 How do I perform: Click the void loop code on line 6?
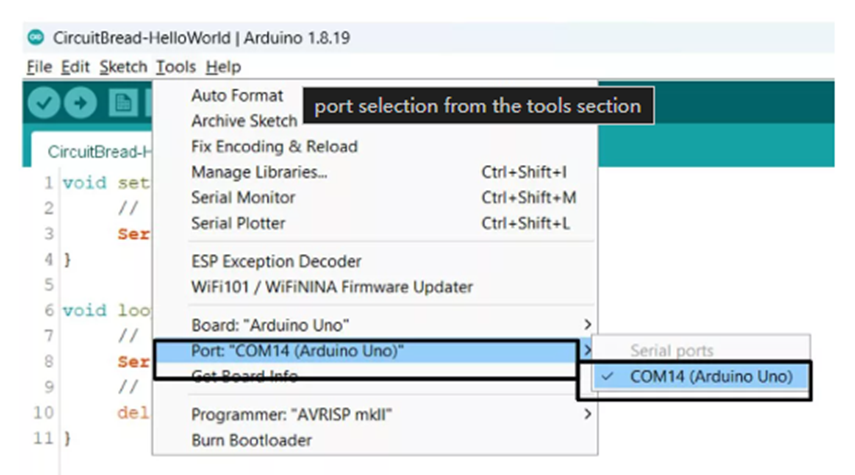pyautogui.click(x=106, y=310)
